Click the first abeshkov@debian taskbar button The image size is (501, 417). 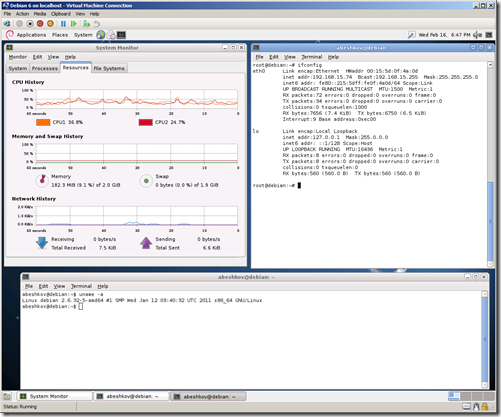tap(131, 396)
